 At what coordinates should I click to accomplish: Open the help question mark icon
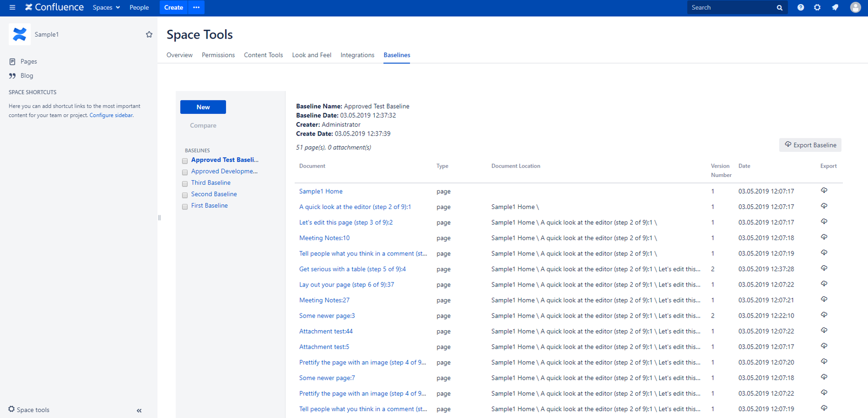coord(800,7)
